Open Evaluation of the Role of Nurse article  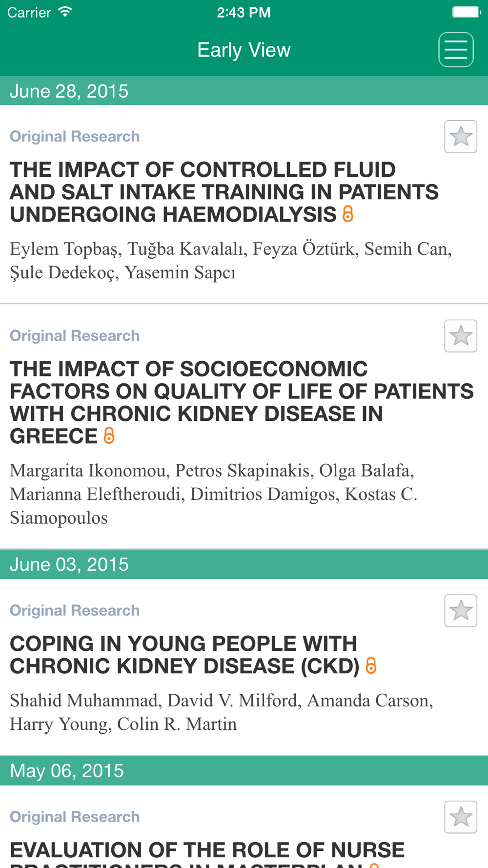tap(207, 853)
